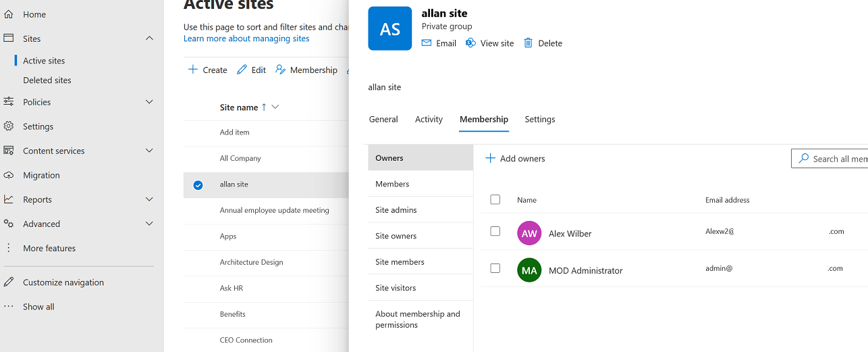868x352 pixels.
Task: Click the AS site logo tile
Action: point(390,28)
